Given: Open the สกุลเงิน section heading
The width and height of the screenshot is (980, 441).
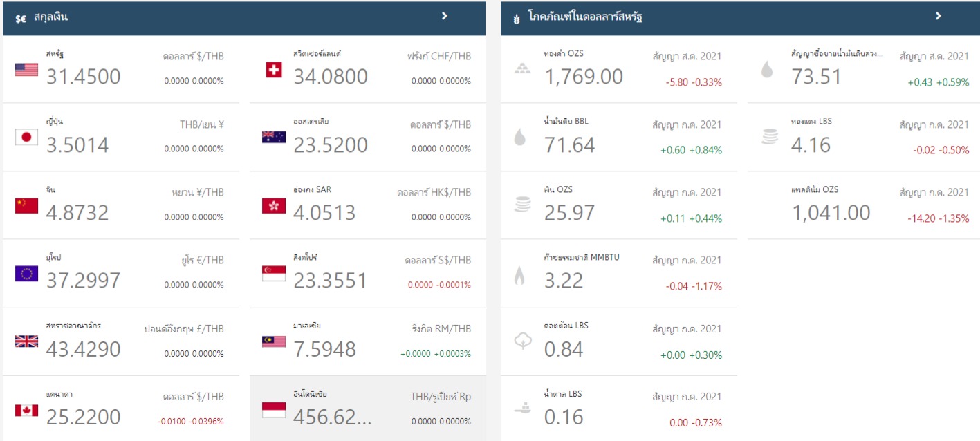Looking at the screenshot, I should pos(50,17).
